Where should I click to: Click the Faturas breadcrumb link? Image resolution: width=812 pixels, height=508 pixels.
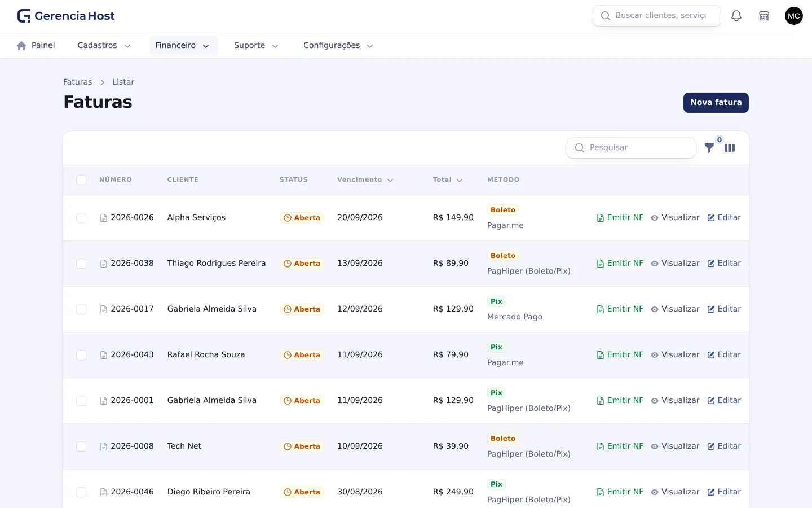tap(77, 82)
